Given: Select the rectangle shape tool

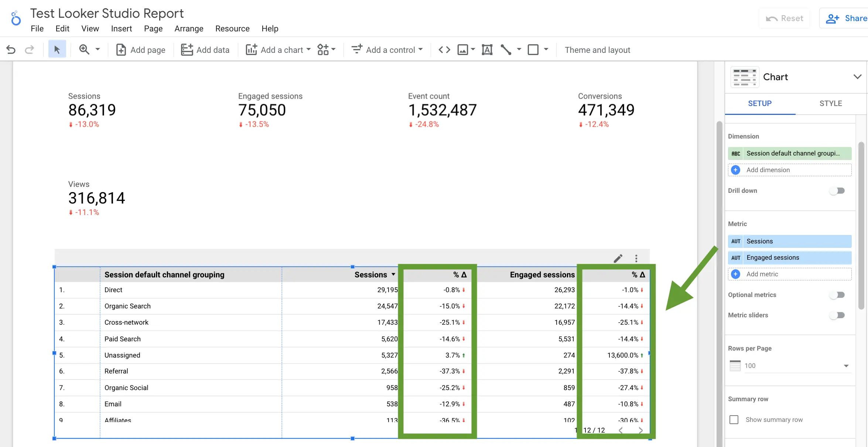Looking at the screenshot, I should 533,50.
